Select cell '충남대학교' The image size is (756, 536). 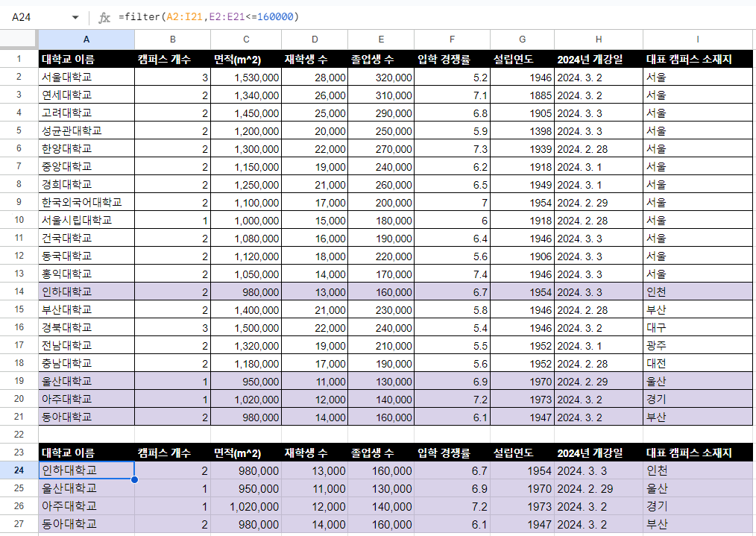[x=86, y=363]
